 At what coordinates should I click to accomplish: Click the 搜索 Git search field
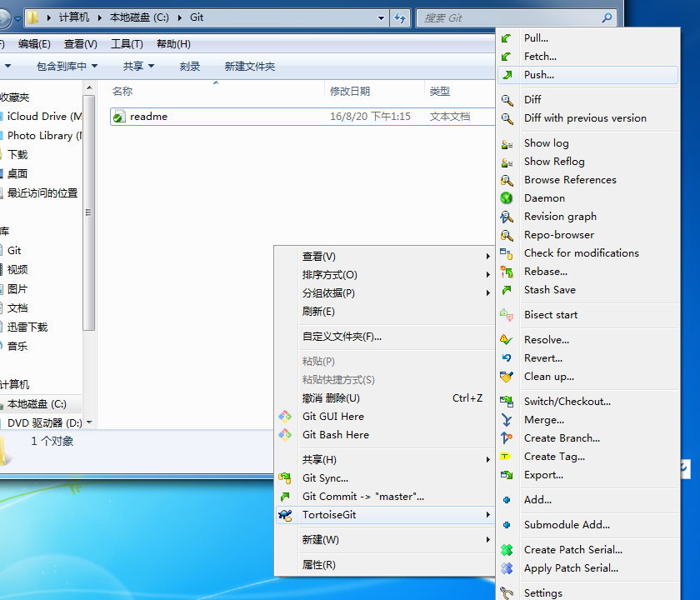[516, 17]
